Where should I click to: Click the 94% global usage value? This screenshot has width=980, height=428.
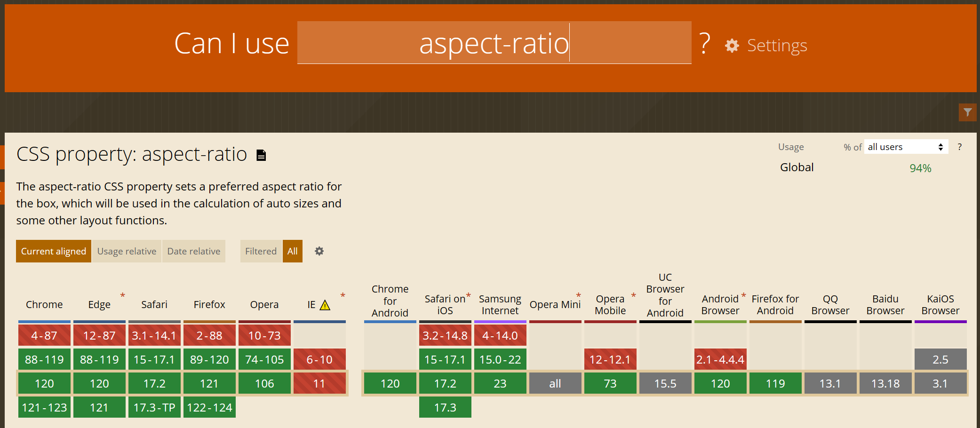tap(920, 168)
